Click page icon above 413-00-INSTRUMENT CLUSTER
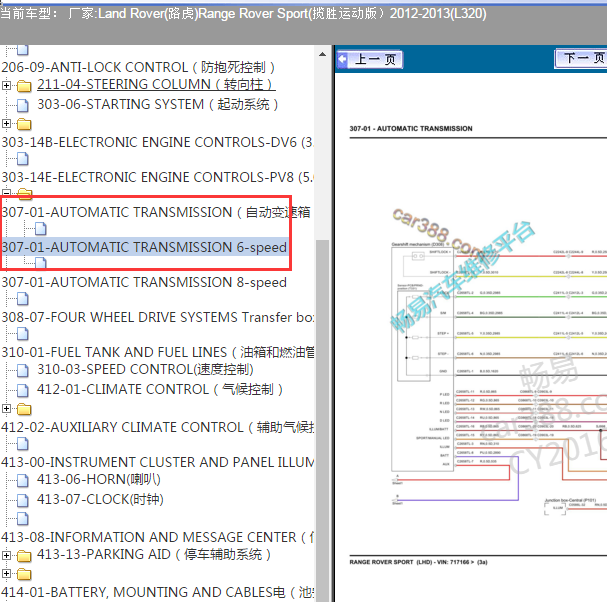The height and width of the screenshot is (602, 607). (x=23, y=443)
